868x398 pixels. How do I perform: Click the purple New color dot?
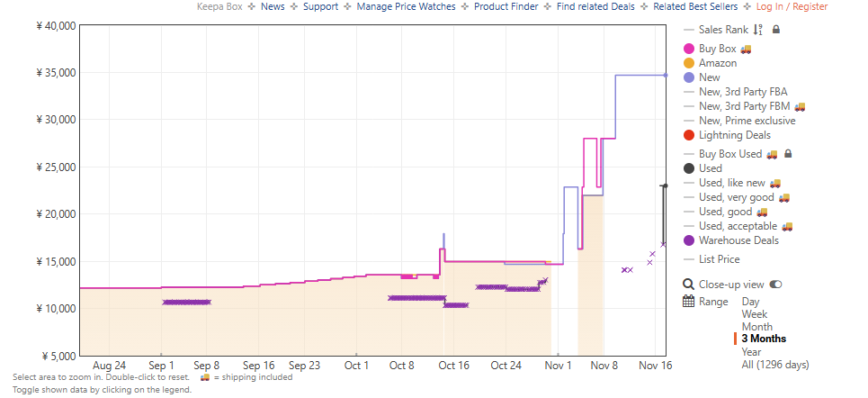[689, 77]
